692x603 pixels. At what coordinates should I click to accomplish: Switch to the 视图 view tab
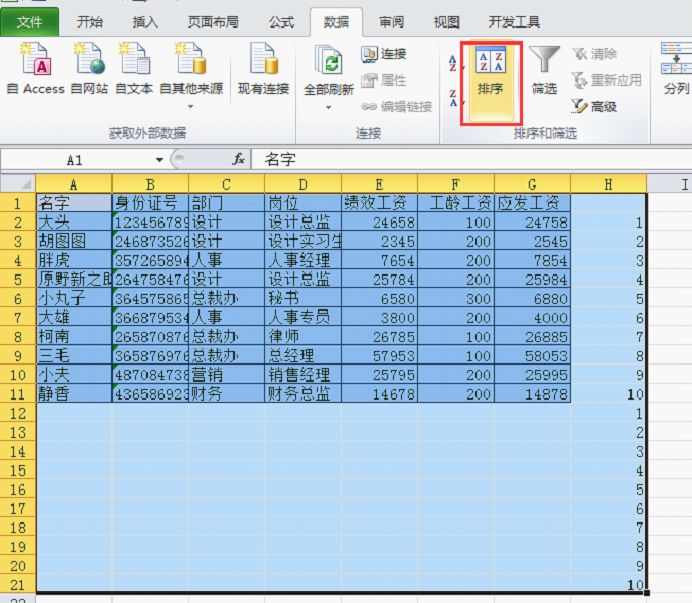[x=447, y=22]
